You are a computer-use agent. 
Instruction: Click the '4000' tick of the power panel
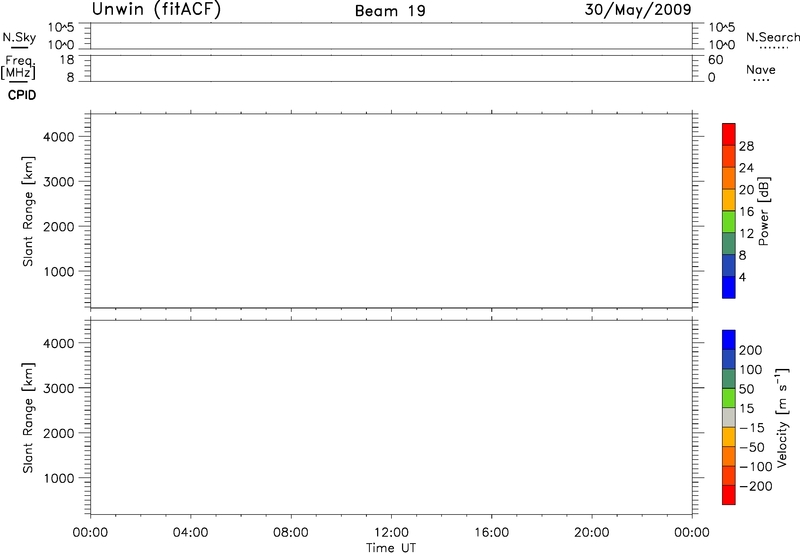[59, 137]
